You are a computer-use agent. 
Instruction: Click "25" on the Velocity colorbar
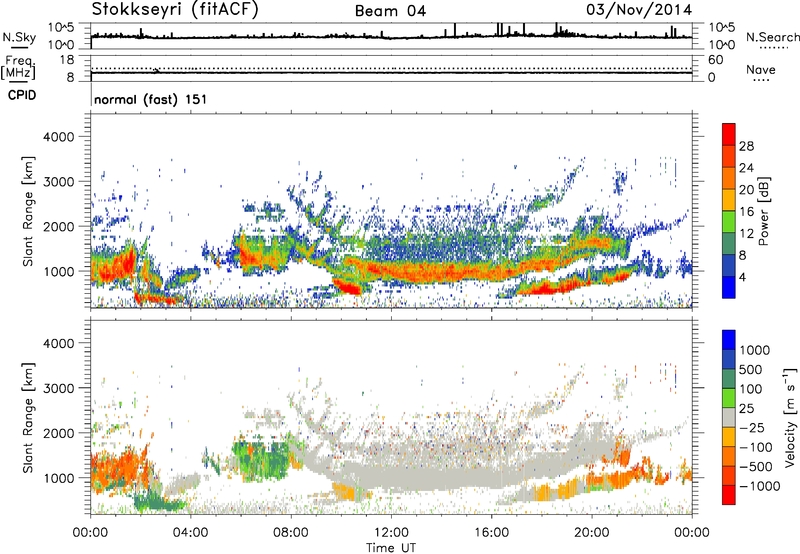pyautogui.click(x=746, y=408)
